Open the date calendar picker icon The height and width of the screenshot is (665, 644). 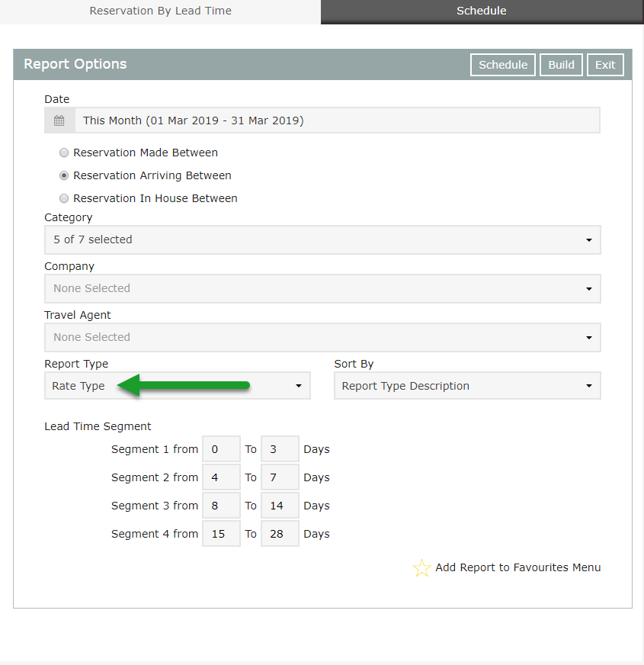59,120
